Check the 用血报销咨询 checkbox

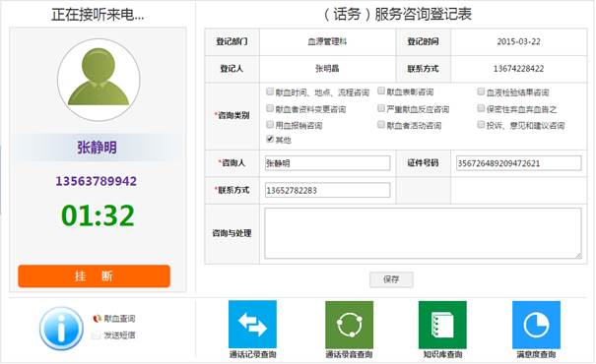click(x=270, y=124)
